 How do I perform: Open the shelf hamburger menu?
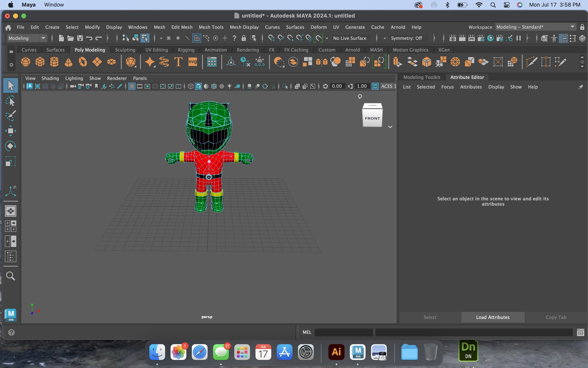(x=11, y=52)
